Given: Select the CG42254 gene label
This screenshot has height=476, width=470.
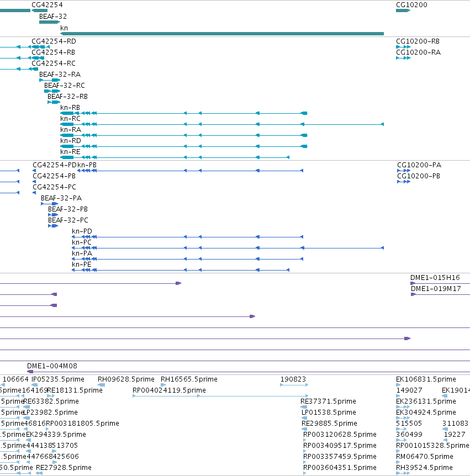Looking at the screenshot, I should pyautogui.click(x=47, y=5).
